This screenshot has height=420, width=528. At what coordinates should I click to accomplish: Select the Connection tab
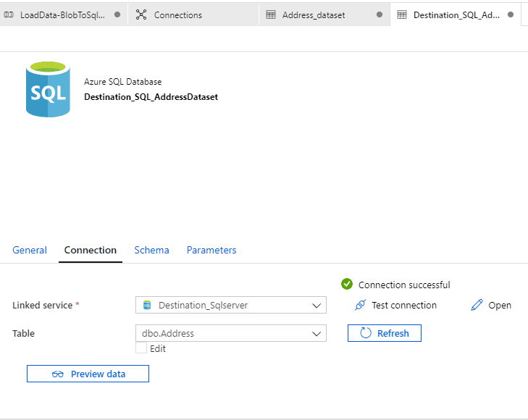91,250
